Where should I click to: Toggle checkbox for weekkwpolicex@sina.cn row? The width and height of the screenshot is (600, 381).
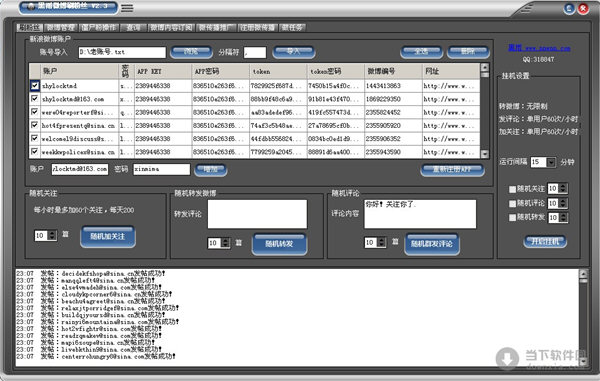34,151
